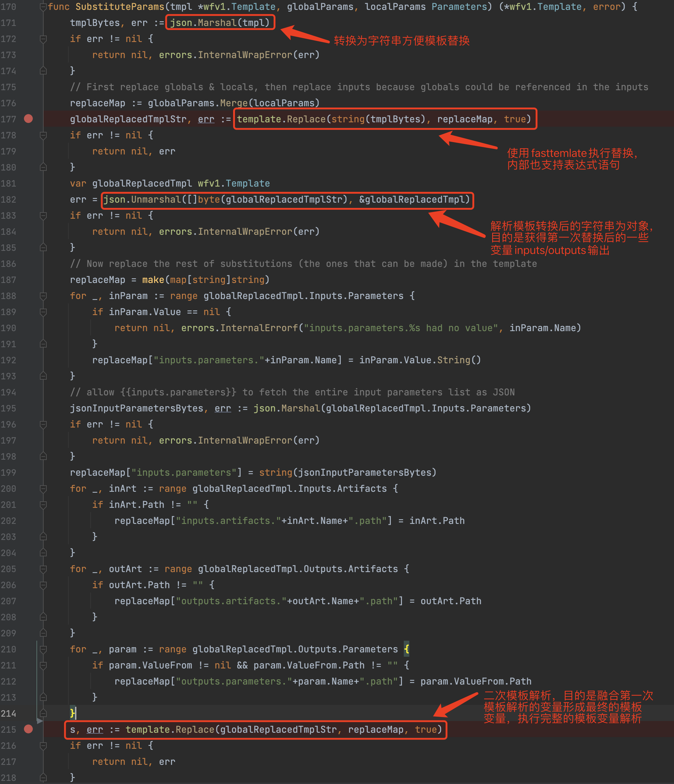Toggle the red breakpoint on line 215
The width and height of the screenshot is (674, 784).
(x=28, y=729)
